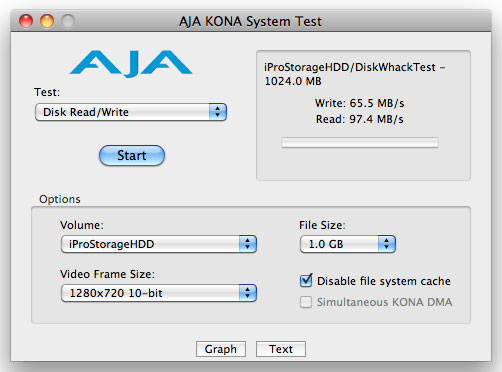Select the Write: 65.5 MB/s result text
The height and width of the screenshot is (372, 502).
pyautogui.click(x=360, y=103)
